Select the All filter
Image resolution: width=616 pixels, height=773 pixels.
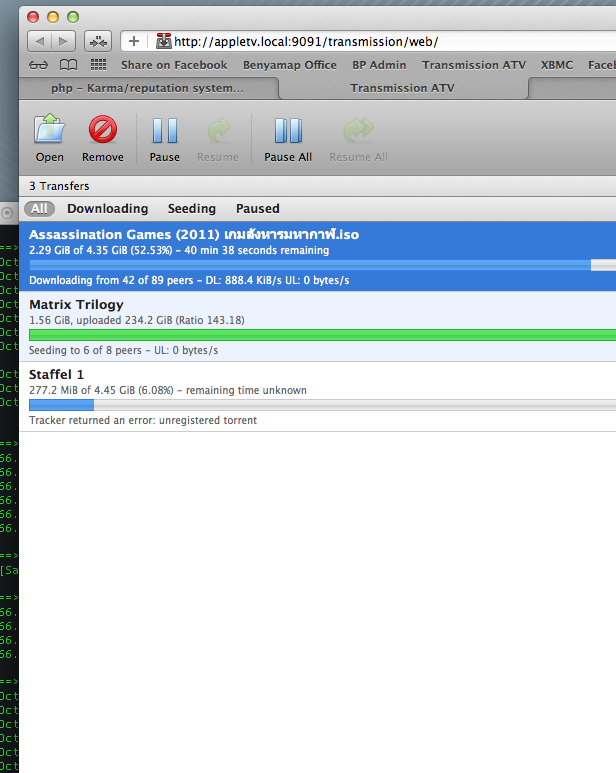click(39, 209)
